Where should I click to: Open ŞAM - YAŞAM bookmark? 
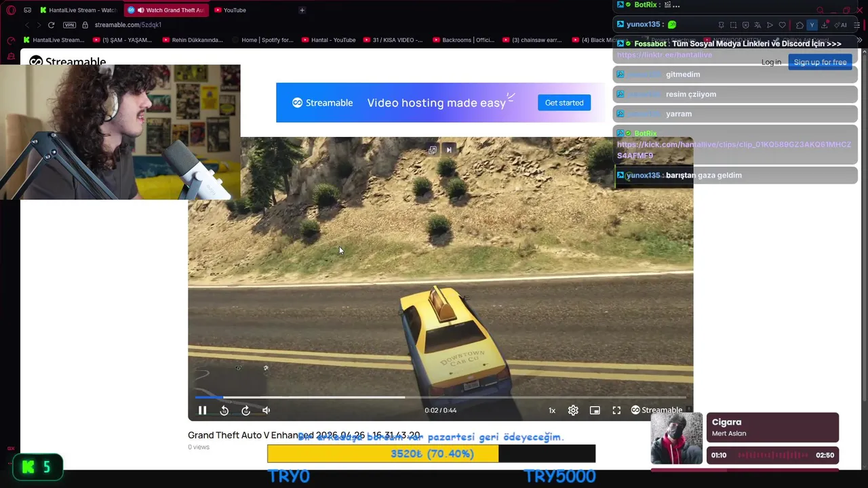coord(123,40)
